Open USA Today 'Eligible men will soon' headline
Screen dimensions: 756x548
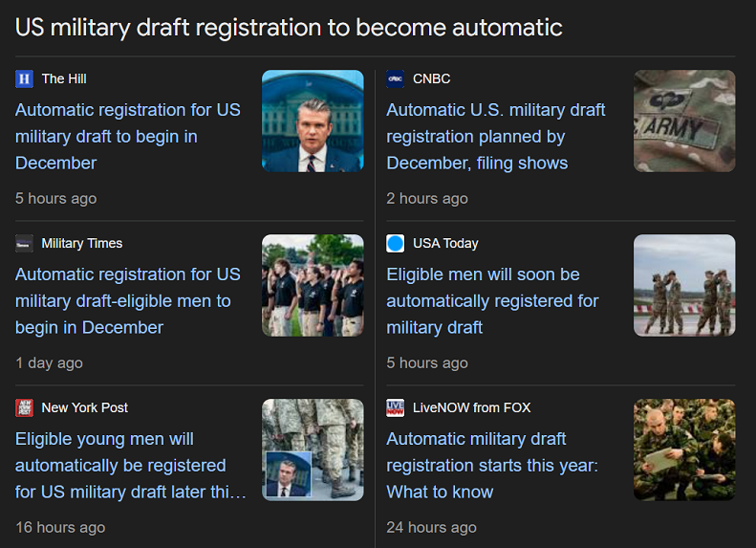(x=492, y=301)
